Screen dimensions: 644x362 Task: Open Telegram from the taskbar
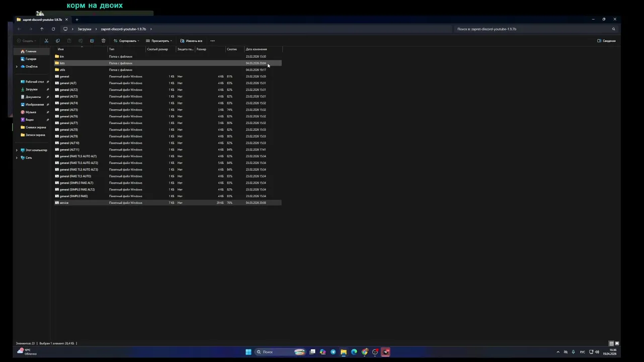333,352
